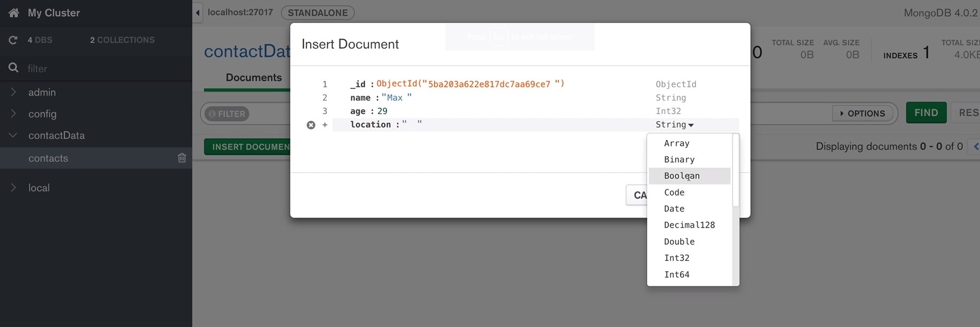
Task: Switch to the Documents tab
Action: click(253, 78)
